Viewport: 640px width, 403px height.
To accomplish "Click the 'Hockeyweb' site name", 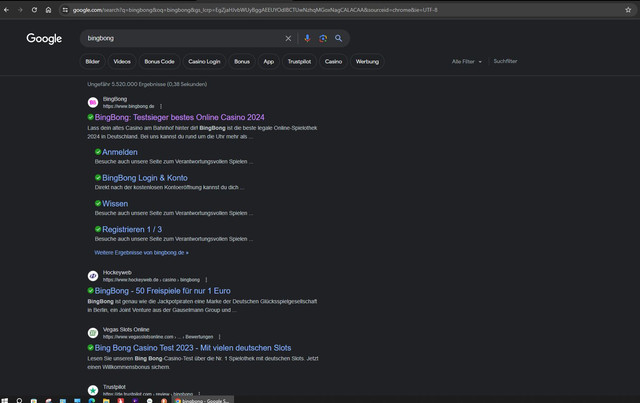I will click(x=117, y=272).
